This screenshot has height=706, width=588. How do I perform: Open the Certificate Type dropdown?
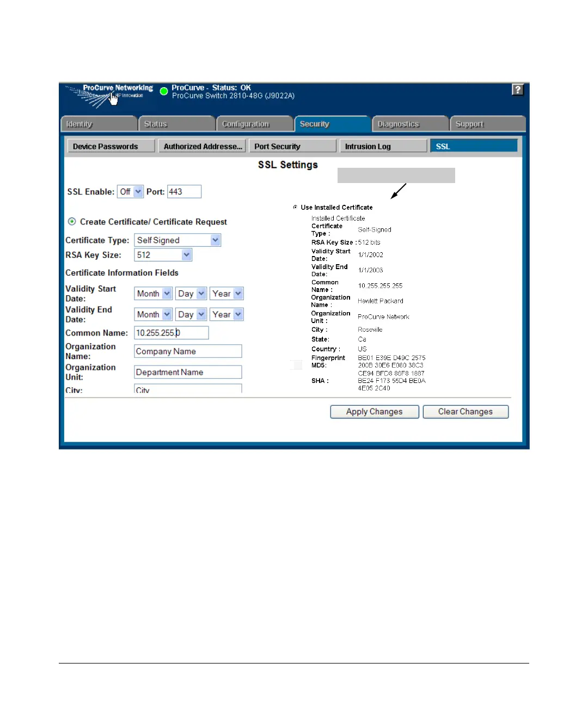pyautogui.click(x=177, y=240)
